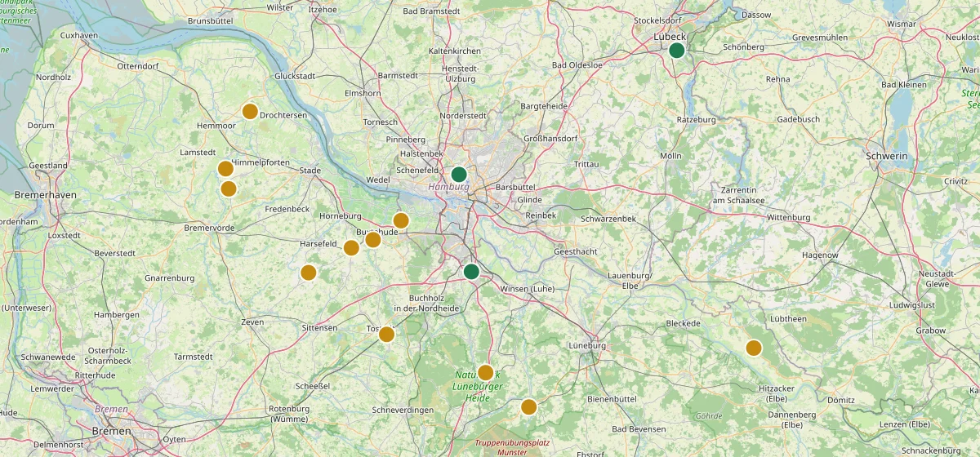
Task: Click the Glückstadt label
Action: tap(296, 76)
